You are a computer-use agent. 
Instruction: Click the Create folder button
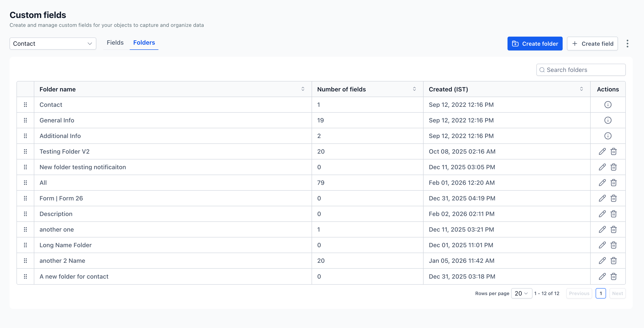(535, 44)
